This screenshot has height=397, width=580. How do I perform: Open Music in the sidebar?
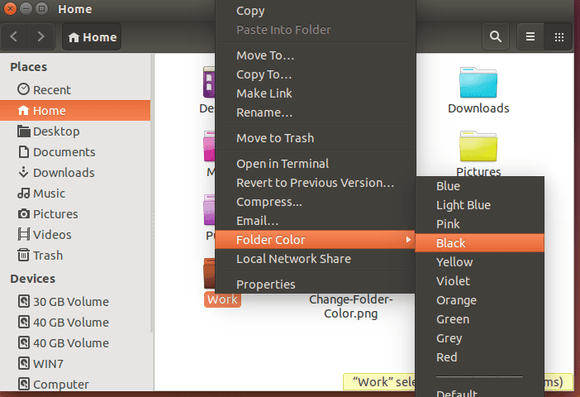[x=75, y=193]
